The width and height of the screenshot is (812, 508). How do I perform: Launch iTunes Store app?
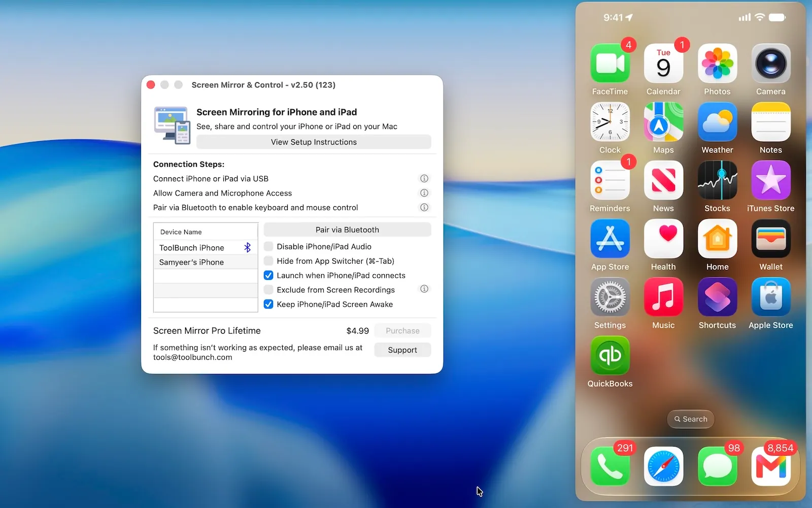pyautogui.click(x=771, y=180)
